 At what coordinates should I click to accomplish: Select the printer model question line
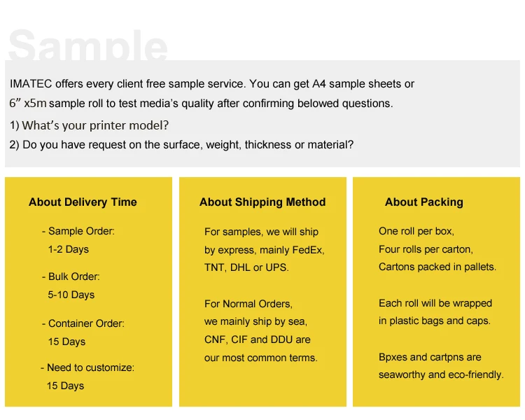[89, 125]
